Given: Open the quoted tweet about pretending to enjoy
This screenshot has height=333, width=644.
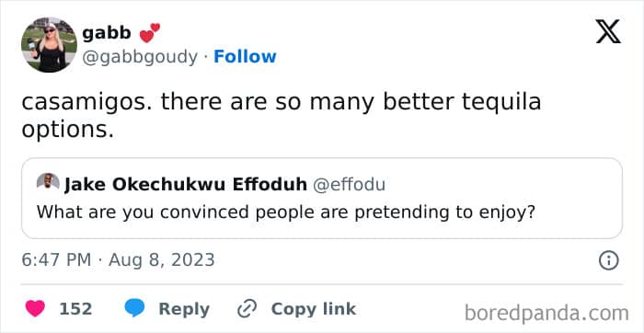Looking at the screenshot, I should click(322, 198).
